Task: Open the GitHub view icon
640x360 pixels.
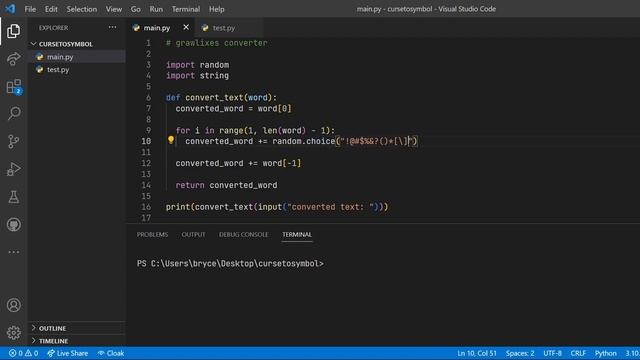Action: (13, 224)
